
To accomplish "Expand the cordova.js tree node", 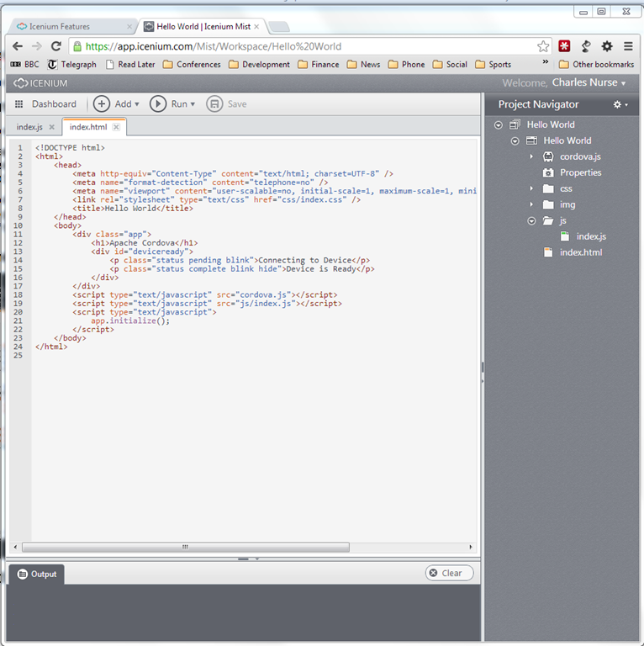I will click(x=531, y=156).
